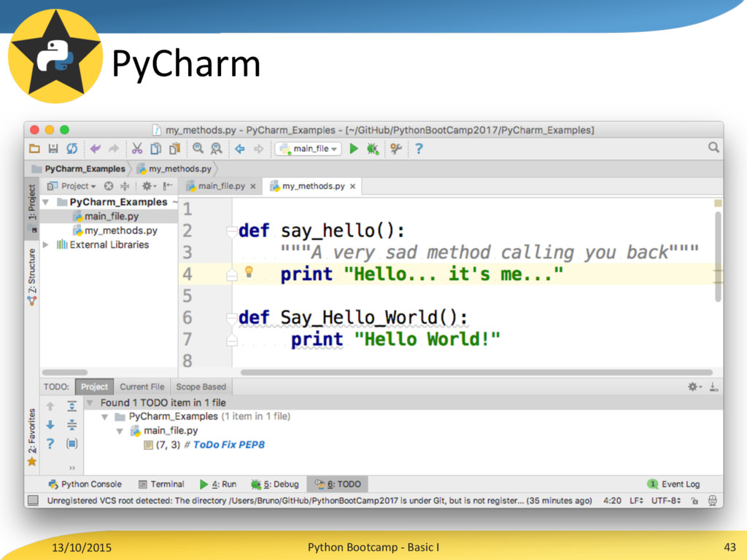This screenshot has width=747, height=560.
Task: Show more TODO toolbar actions via chevrons
Action: pyautogui.click(x=72, y=467)
